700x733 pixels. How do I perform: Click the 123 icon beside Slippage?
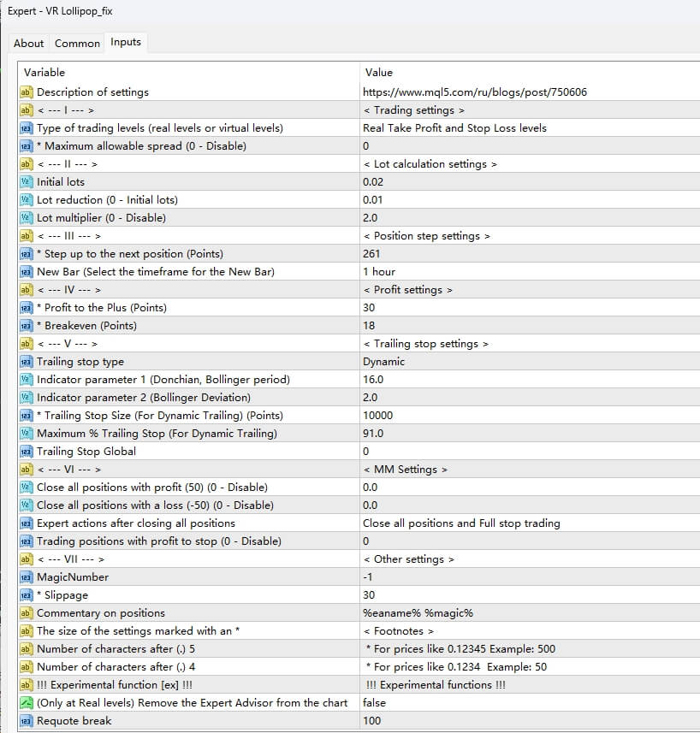(25, 594)
